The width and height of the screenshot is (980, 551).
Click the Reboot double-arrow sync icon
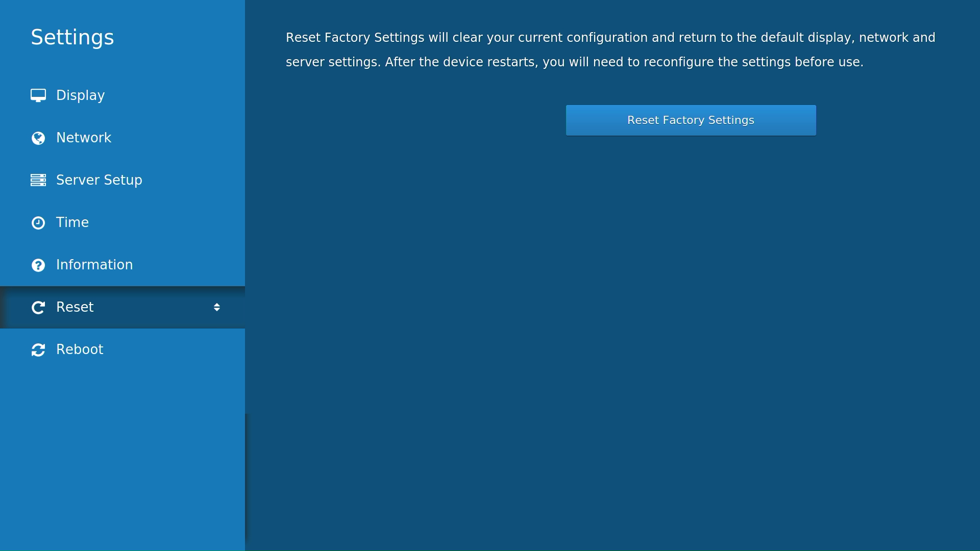[39, 349]
